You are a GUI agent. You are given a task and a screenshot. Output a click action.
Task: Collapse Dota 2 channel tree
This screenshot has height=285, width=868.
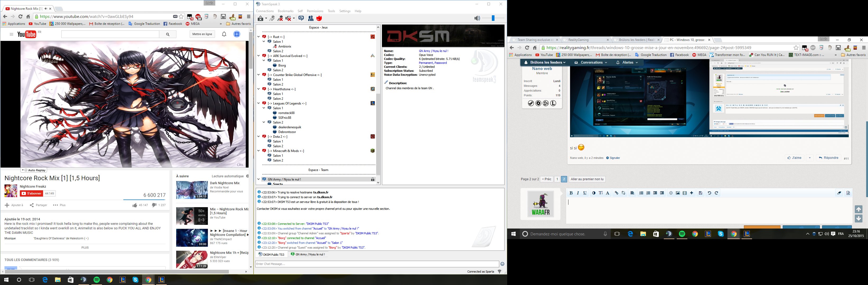[258, 137]
